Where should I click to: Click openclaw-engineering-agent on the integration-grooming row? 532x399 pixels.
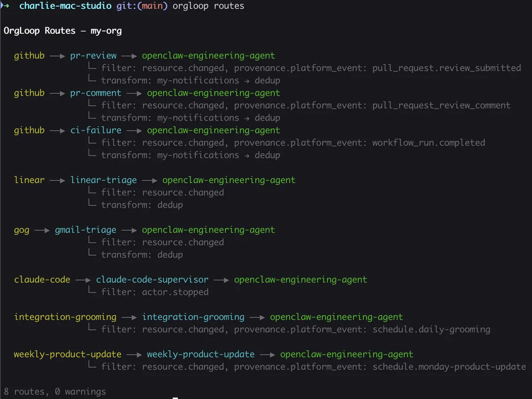point(336,317)
